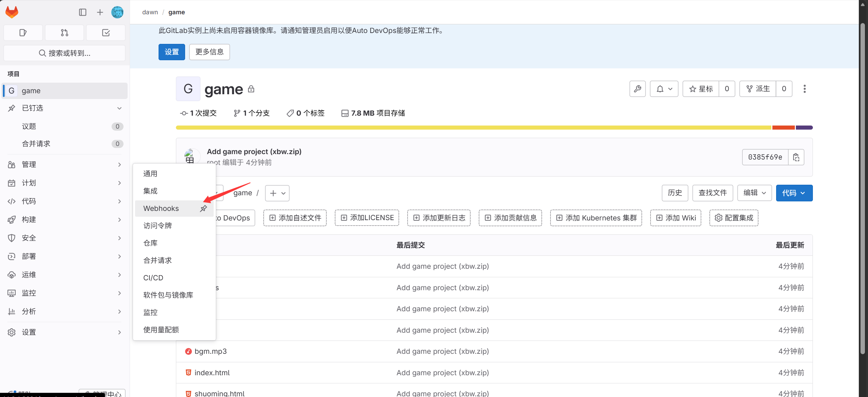Viewport: 868px width, 397px height.
Task: Open the 1 次提交 commits link
Action: (199, 113)
